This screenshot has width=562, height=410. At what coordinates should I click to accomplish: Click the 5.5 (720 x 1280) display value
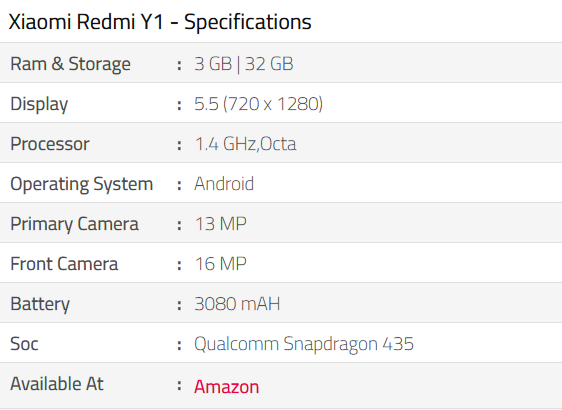258,104
